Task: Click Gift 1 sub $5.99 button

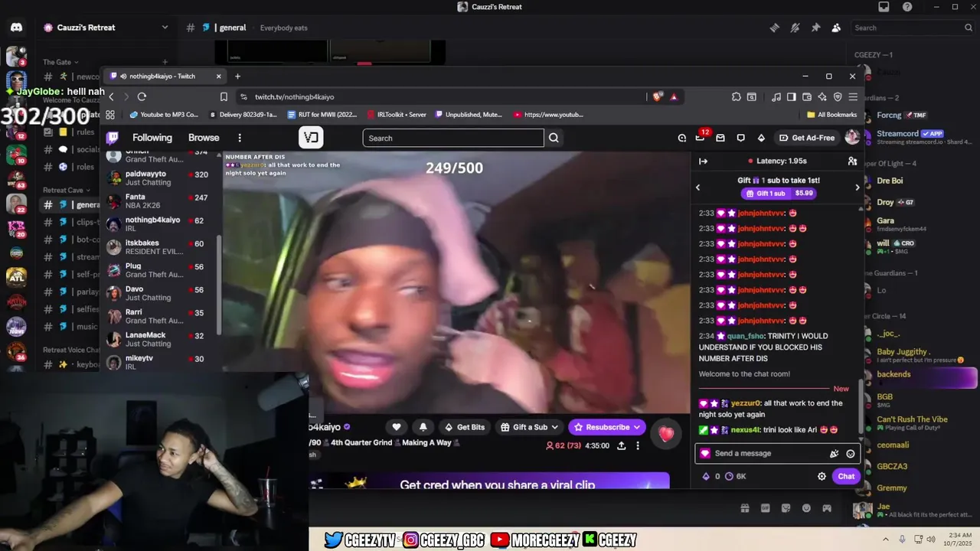Action: [778, 194]
